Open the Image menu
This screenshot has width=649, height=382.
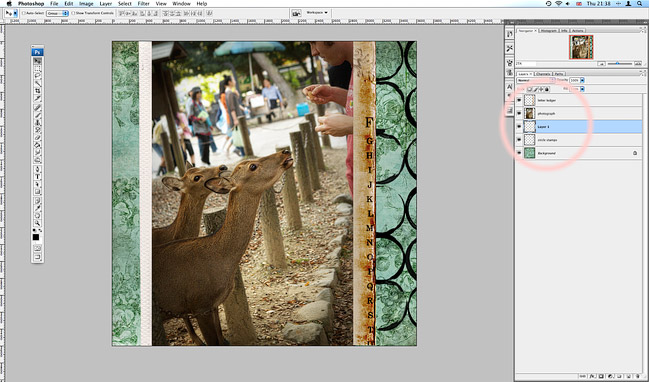click(x=86, y=4)
